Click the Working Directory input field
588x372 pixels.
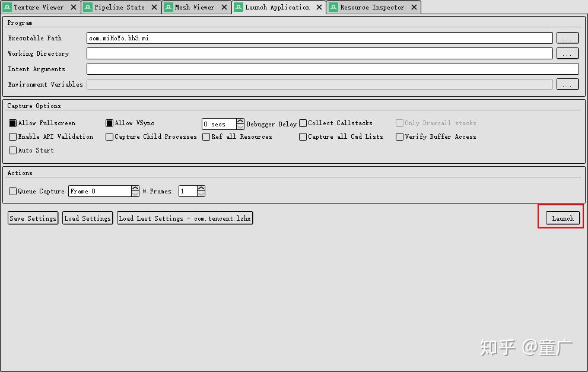(319, 53)
